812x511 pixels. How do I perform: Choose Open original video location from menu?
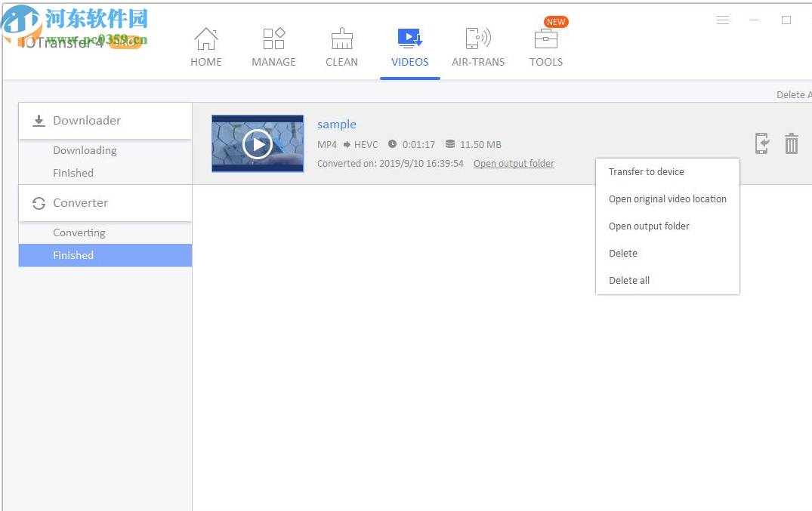(x=668, y=199)
